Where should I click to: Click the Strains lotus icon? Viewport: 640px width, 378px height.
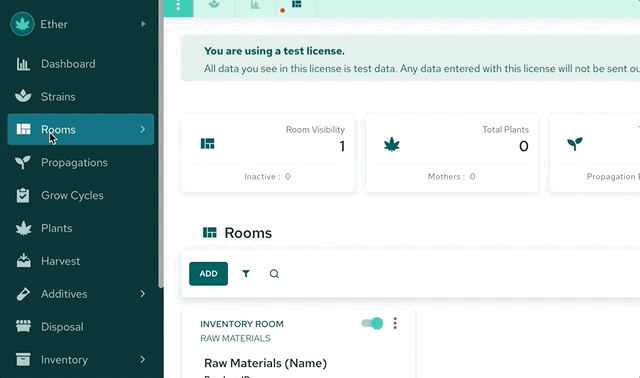23,96
